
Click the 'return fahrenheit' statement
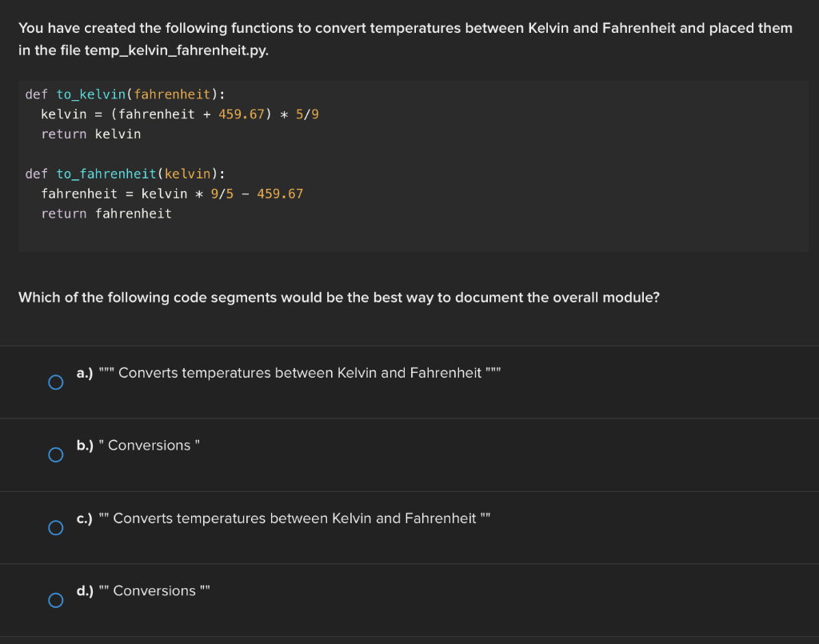click(106, 213)
